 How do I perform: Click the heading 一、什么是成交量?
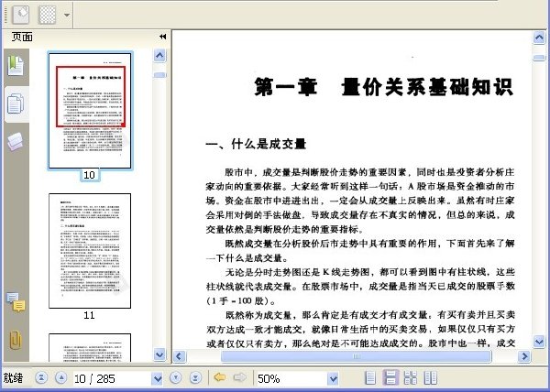click(x=256, y=144)
